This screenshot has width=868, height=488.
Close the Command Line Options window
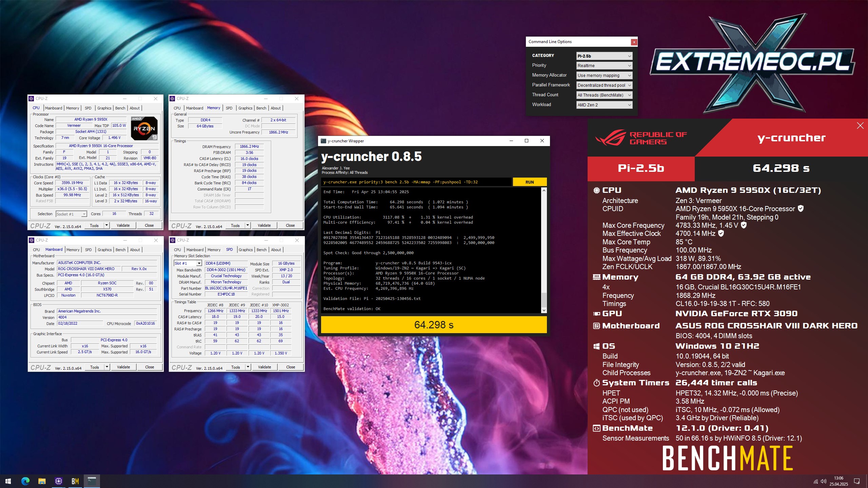(634, 42)
